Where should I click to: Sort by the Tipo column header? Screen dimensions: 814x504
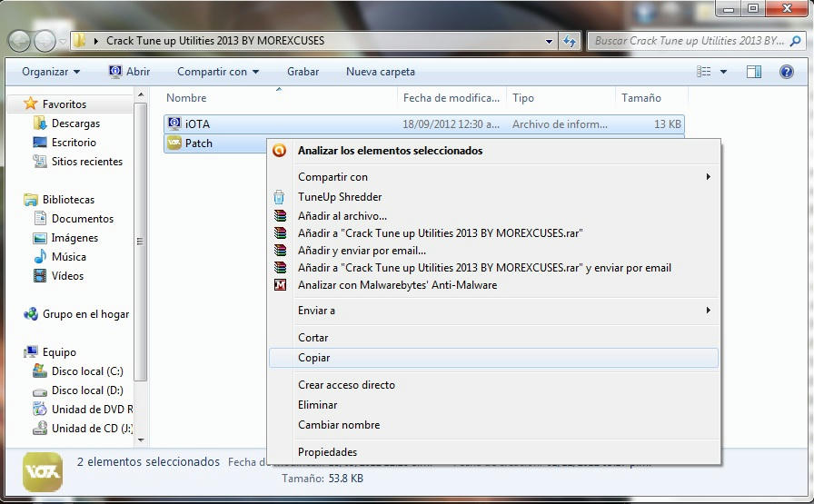tap(561, 97)
